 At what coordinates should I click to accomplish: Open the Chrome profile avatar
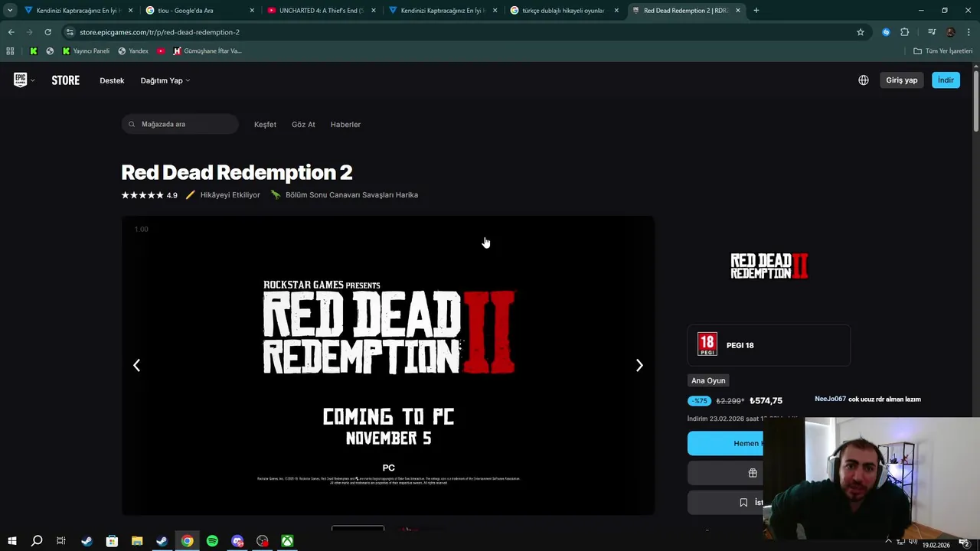coord(950,32)
